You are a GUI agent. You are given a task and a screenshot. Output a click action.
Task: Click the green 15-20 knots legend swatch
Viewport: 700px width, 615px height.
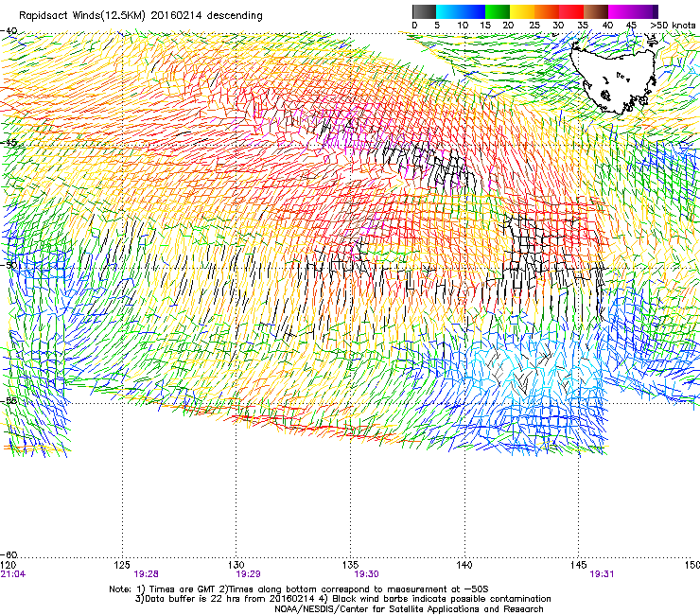498,11
